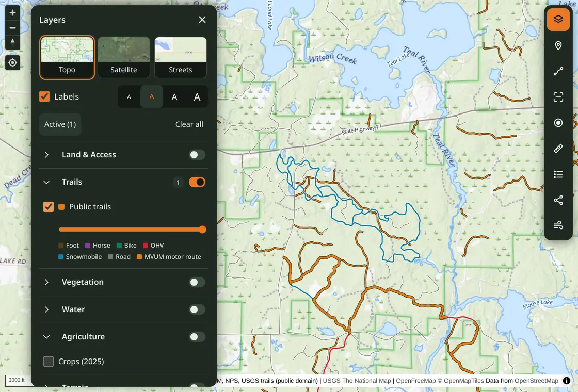Screen dimensions: 578x392
Task: Click the Wilson Creek map label
Action: 332,59
